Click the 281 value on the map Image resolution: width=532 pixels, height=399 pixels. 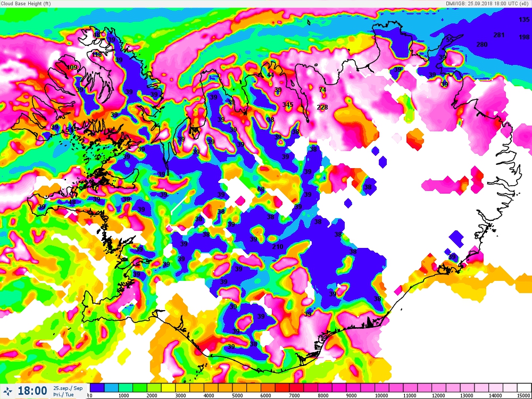(499, 35)
